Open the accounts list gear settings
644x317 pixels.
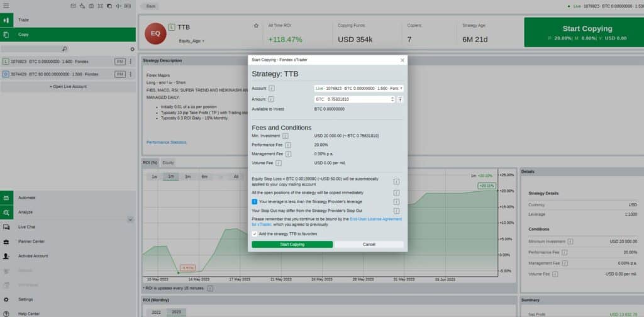coord(132,49)
